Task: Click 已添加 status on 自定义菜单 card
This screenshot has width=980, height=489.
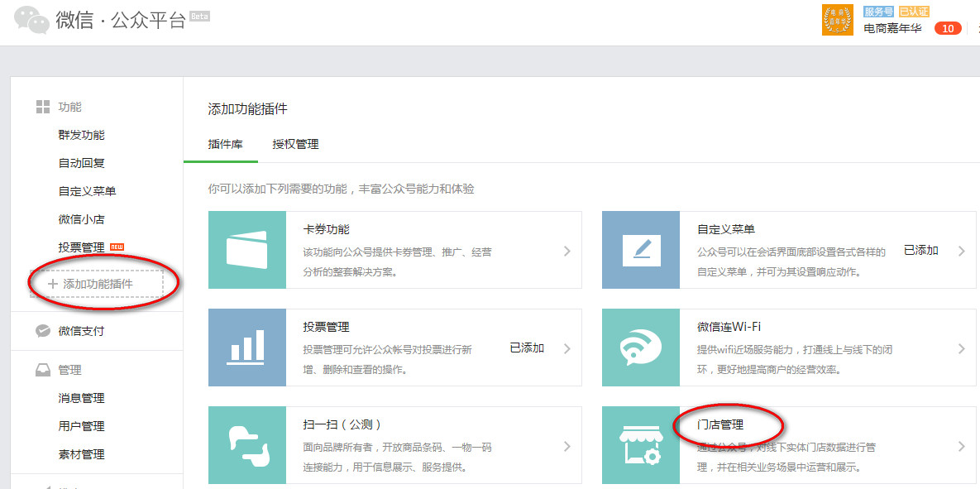Action: pos(921,251)
